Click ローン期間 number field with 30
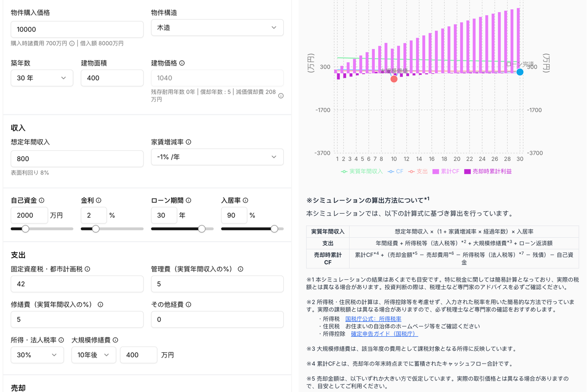Viewport: 588px width, 392px height. click(164, 215)
